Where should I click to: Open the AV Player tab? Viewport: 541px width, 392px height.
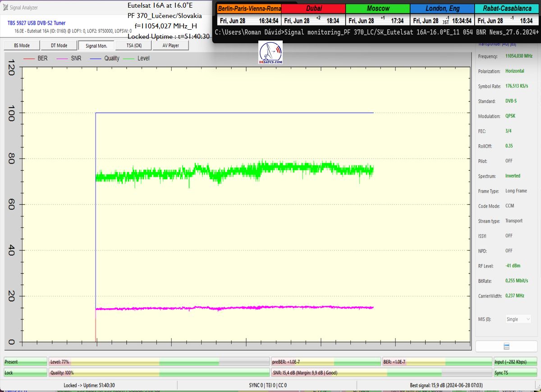(x=170, y=46)
